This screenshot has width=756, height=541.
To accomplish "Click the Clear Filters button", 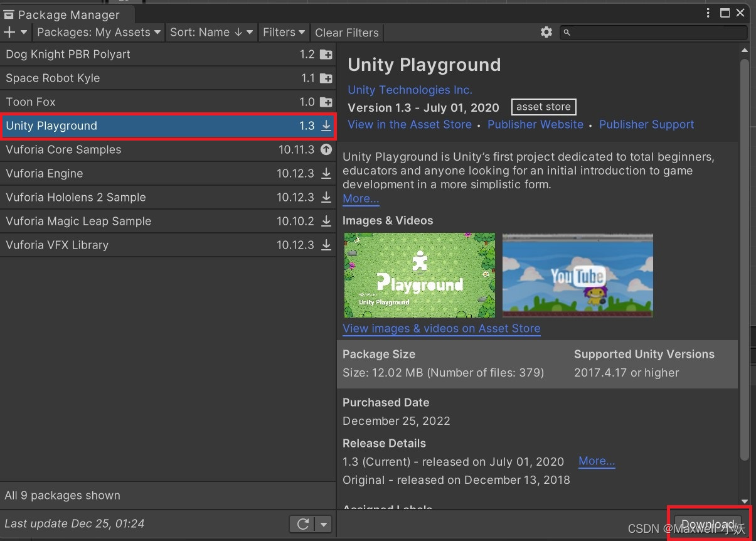I will (347, 33).
